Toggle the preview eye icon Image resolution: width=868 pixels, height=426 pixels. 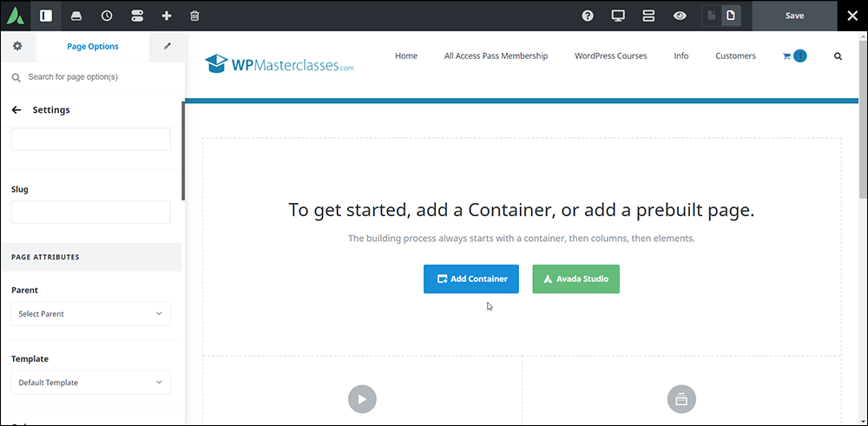tap(680, 16)
